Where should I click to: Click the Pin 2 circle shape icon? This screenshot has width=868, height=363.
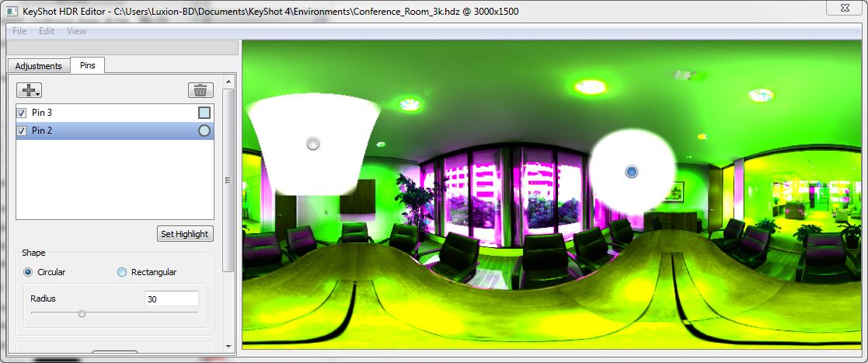[x=204, y=131]
